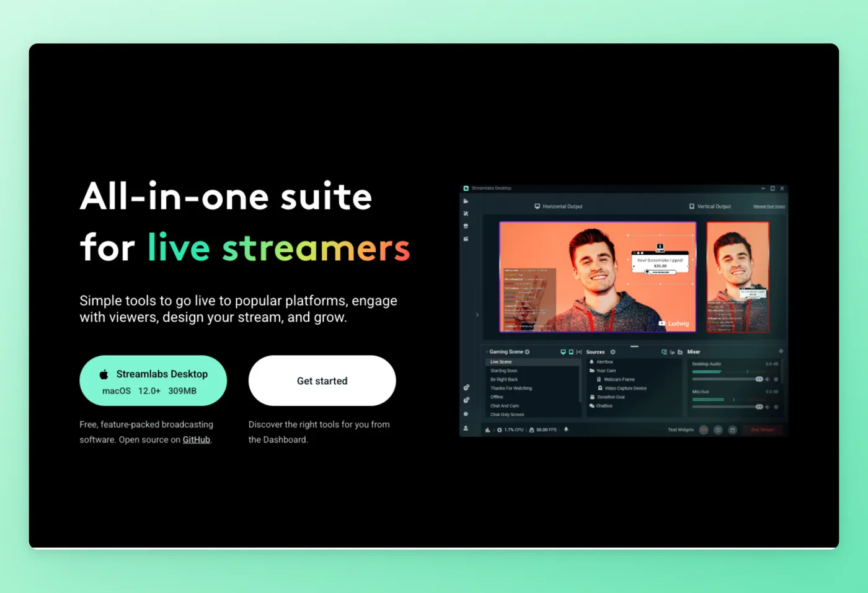Click the replay buffer icon
868x593 pixels.
click(718, 429)
